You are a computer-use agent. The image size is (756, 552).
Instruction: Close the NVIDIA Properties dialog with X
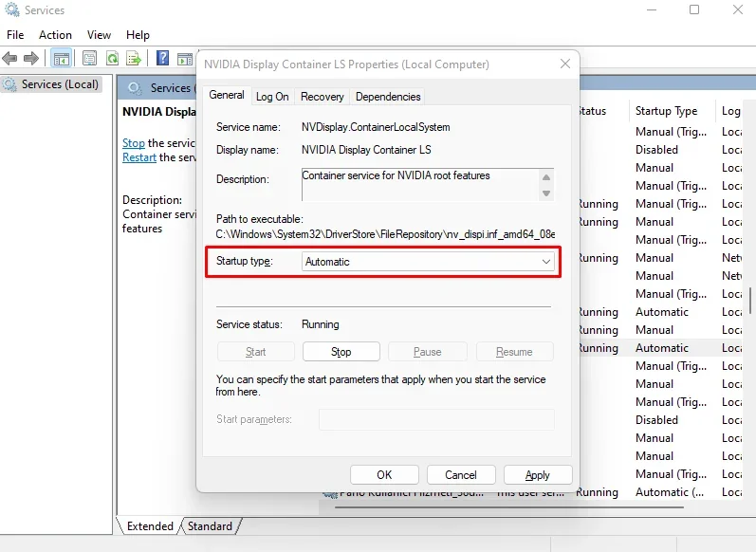[x=565, y=64]
